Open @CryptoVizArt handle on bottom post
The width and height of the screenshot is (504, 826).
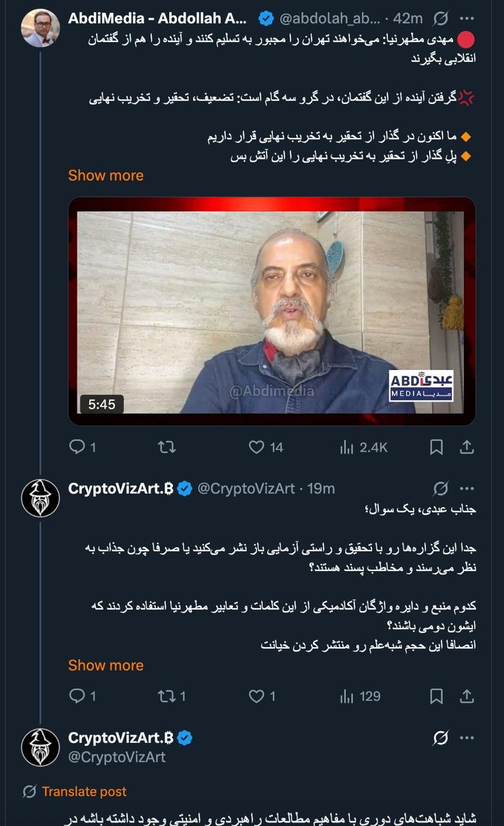click(117, 757)
